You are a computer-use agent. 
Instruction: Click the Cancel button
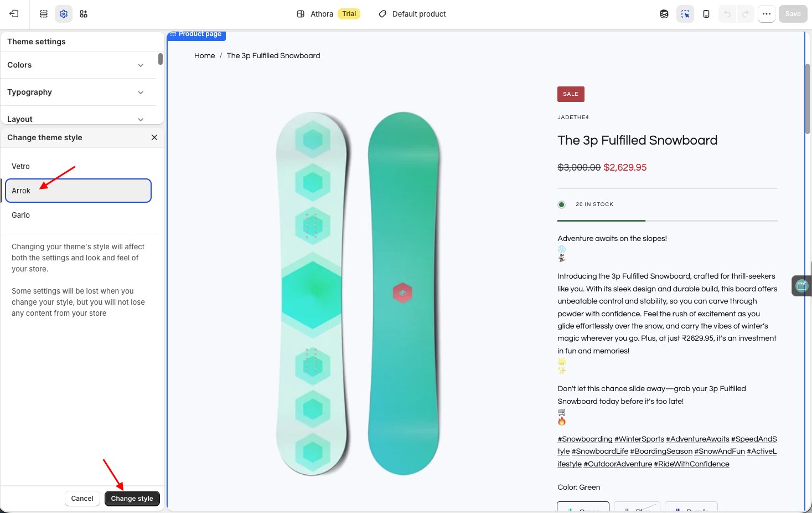pos(82,499)
